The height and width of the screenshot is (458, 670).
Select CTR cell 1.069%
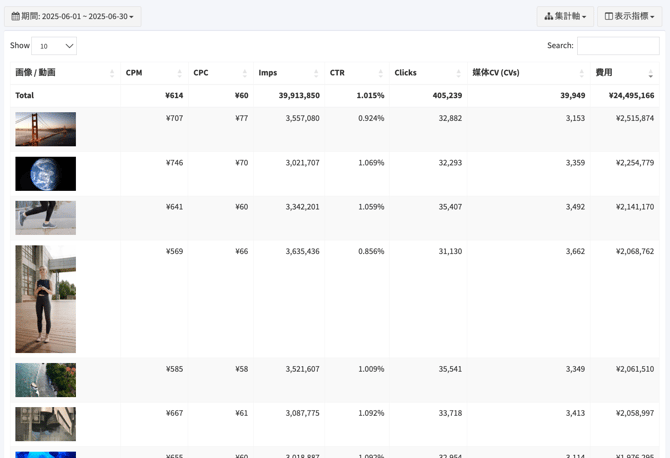[x=371, y=162]
